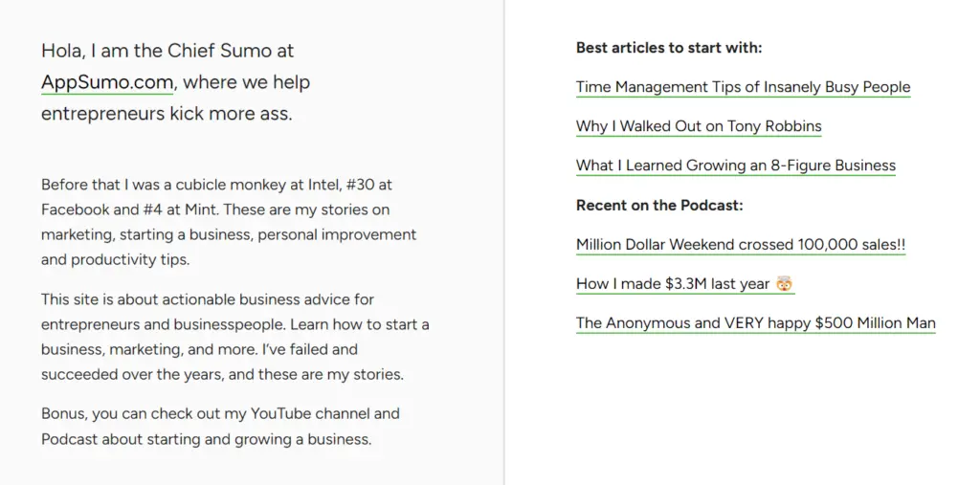Click the paragraph starting "Bonus, you can check"
The image size is (980, 485).
pyautogui.click(x=219, y=427)
